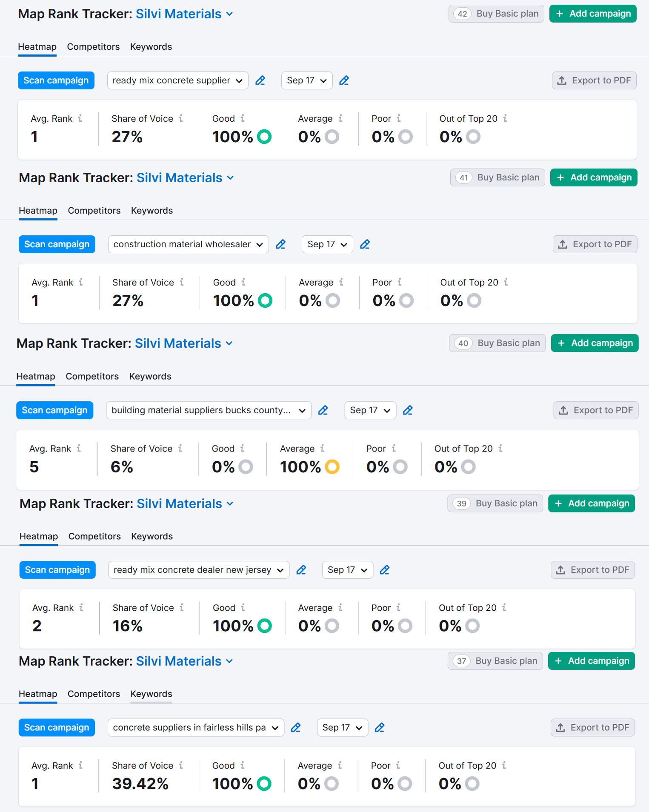Export 'building material suppliers bucks county' heatmap to PDF
The width and height of the screenshot is (649, 812).
(595, 410)
